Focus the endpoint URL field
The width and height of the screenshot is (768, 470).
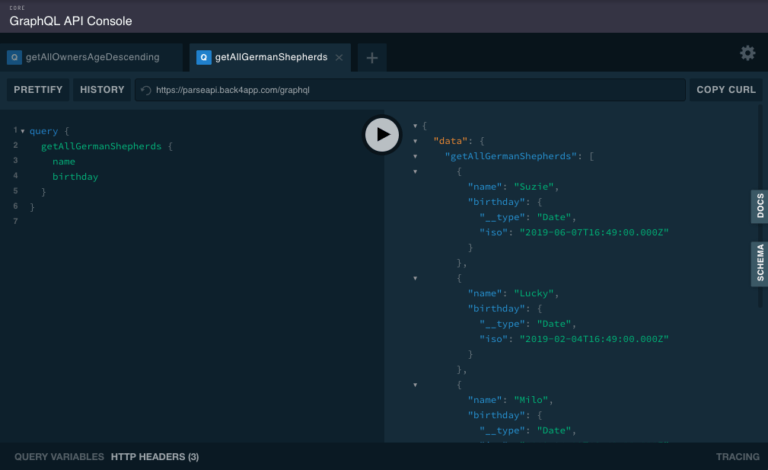click(410, 90)
